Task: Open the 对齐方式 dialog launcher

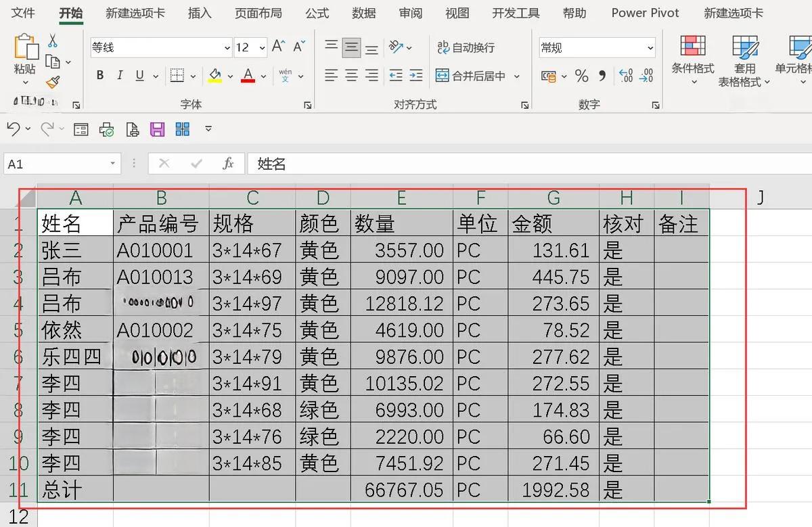Action: [x=524, y=105]
